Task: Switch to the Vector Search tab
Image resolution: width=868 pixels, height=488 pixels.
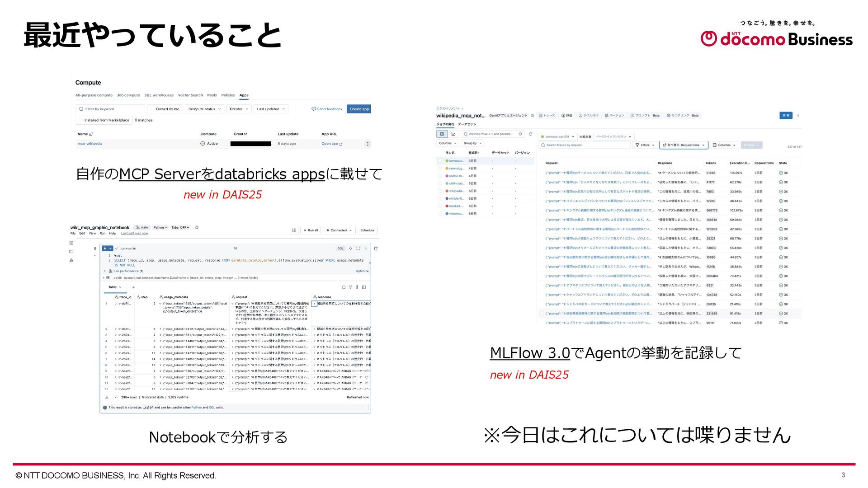Action: (x=190, y=95)
